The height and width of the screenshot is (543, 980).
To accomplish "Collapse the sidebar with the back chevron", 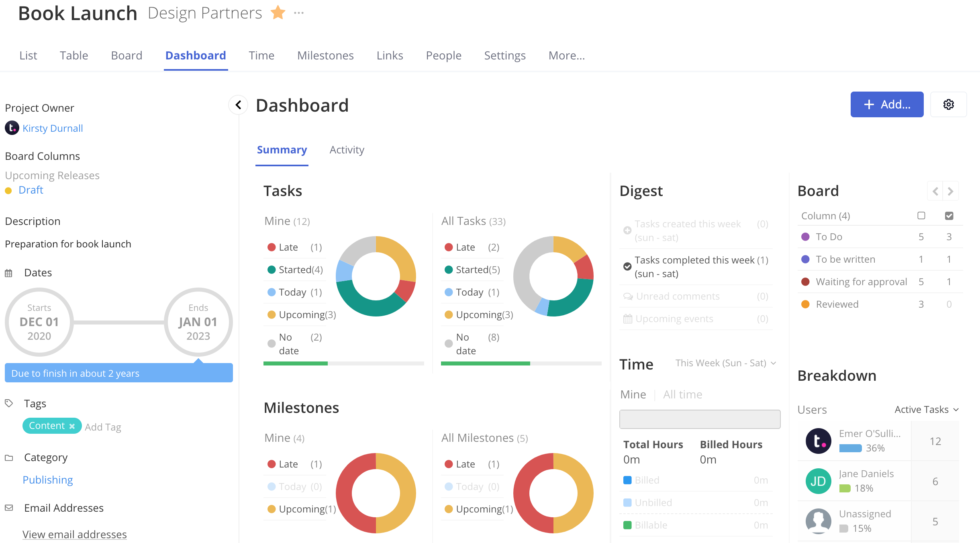I will point(238,104).
